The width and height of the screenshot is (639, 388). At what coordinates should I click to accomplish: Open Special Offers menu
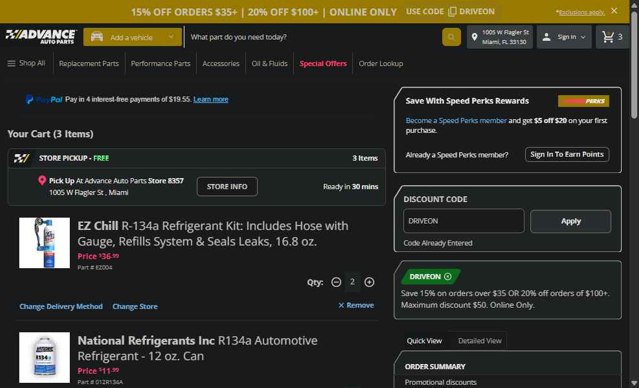point(323,64)
